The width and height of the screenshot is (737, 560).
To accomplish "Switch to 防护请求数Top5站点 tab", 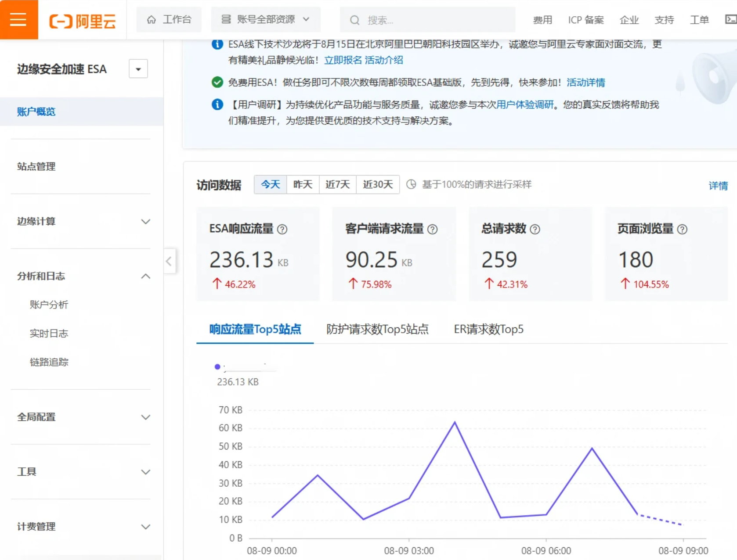I will [x=377, y=329].
